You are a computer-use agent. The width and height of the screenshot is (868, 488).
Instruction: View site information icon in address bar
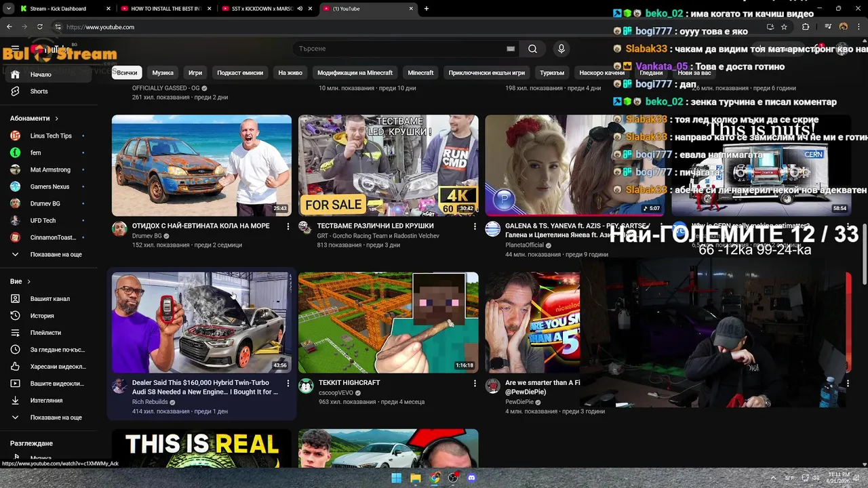coord(58,27)
